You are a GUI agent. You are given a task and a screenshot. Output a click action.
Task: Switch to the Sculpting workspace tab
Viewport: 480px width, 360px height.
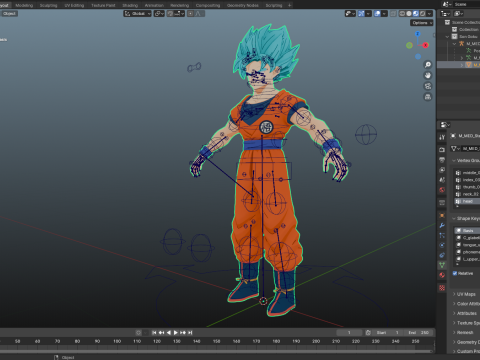49,5
